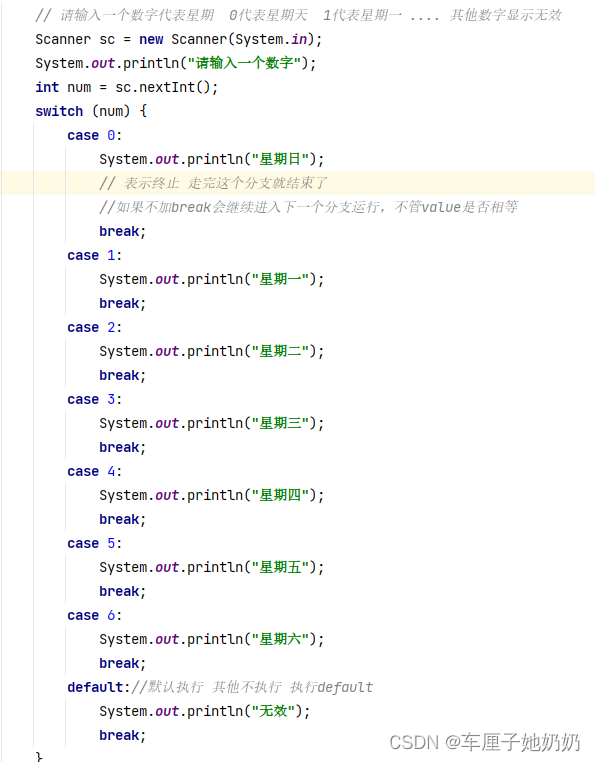Image resolution: width=595 pixels, height=762 pixels.
Task: Click the 'int num = sc.nextInt();' line
Action: click(x=126, y=87)
